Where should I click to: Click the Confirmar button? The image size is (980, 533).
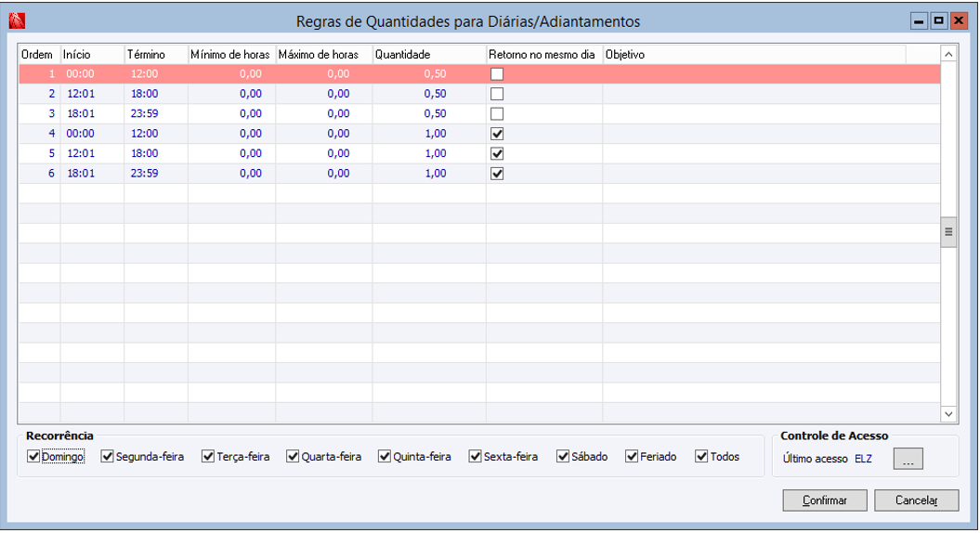pyautogui.click(x=824, y=500)
